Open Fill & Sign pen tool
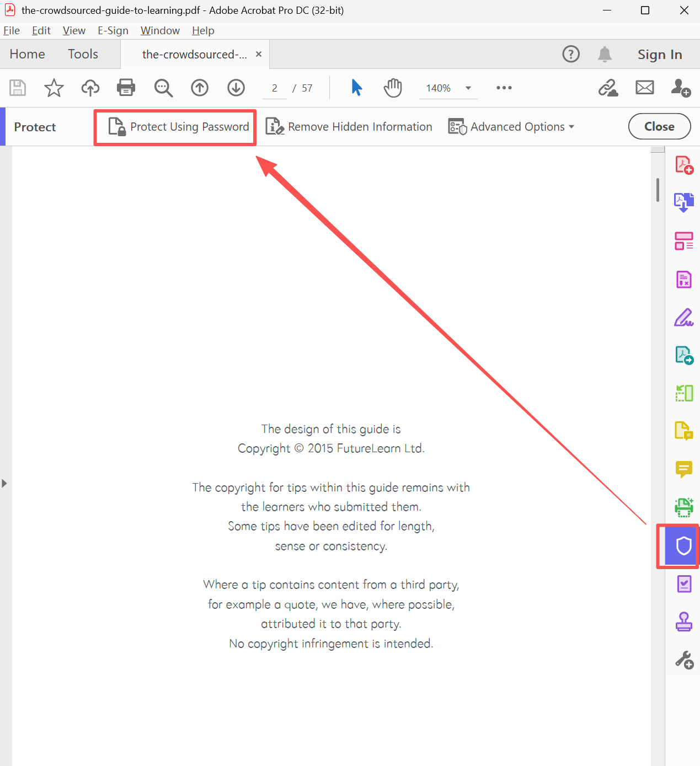The height and width of the screenshot is (766, 700). [x=683, y=317]
